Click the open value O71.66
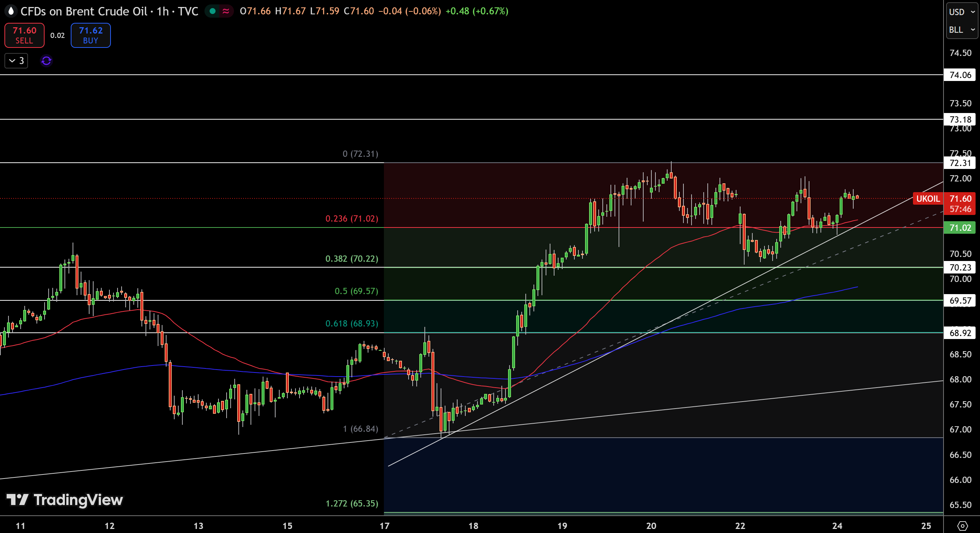Viewport: 980px width, 533px height. pos(255,11)
